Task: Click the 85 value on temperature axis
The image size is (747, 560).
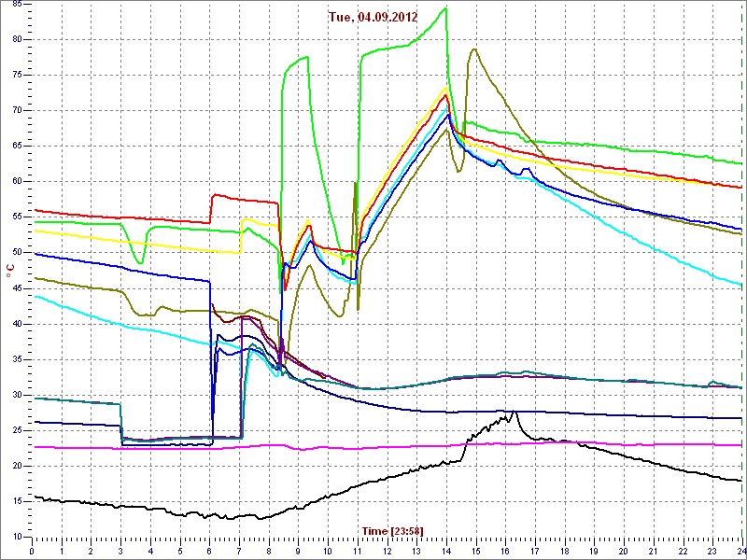Action: click(x=16, y=5)
